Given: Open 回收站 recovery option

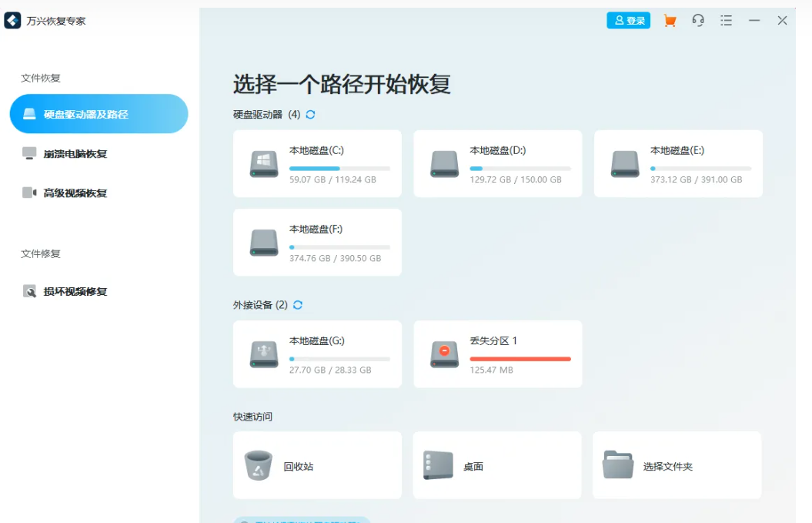Looking at the screenshot, I should click(x=317, y=465).
